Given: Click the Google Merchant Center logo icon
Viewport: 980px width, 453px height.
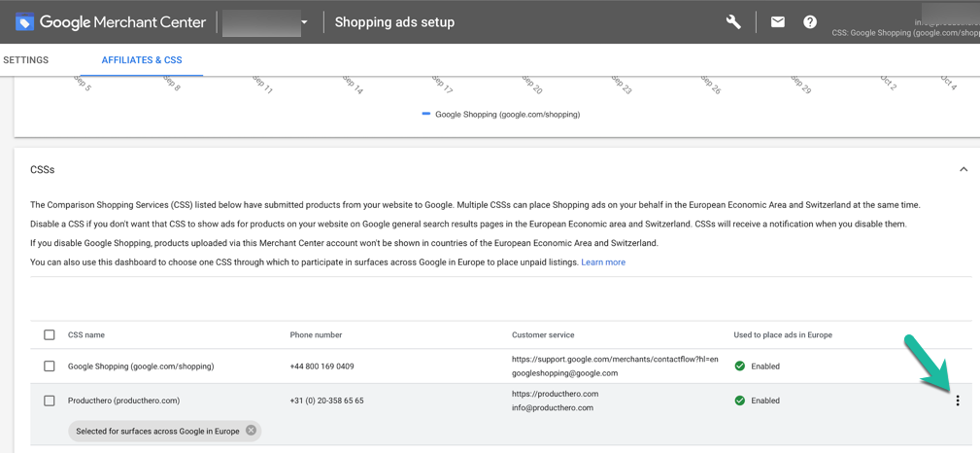Looking at the screenshot, I should coord(25,21).
